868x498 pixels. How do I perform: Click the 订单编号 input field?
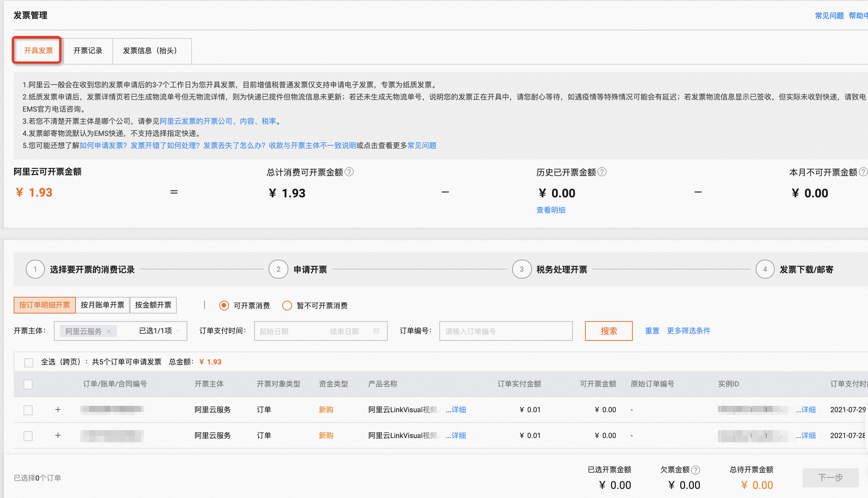coord(506,331)
